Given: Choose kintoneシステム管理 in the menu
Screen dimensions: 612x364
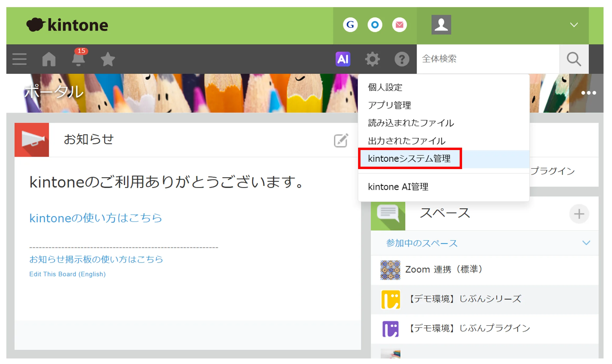Looking at the screenshot, I should (444, 158).
